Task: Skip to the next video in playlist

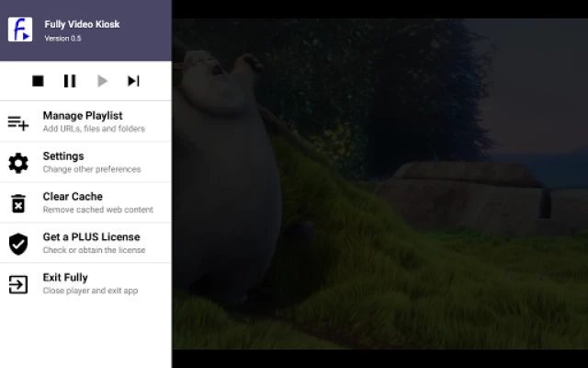Action: (133, 81)
